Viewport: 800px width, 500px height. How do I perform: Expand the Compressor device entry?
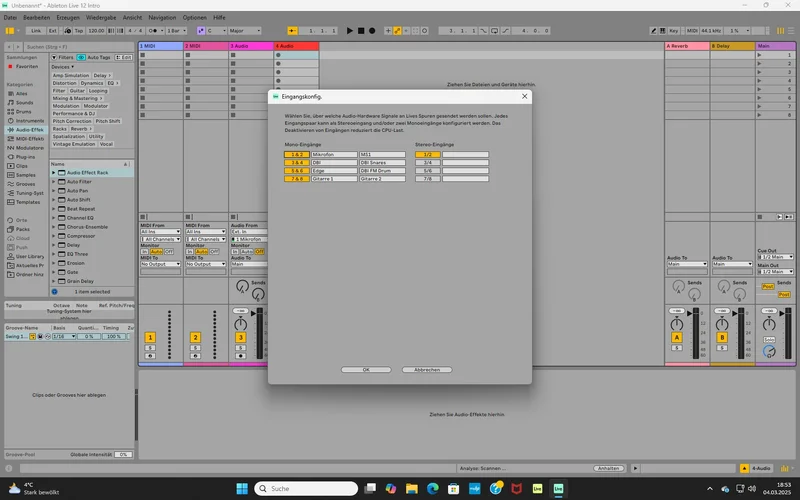point(54,236)
